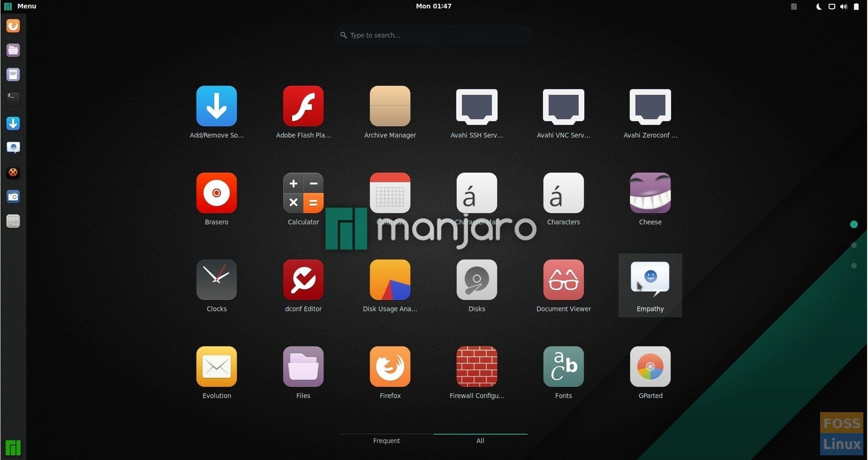The image size is (868, 460).
Task: Toggle night mode moon icon
Action: [x=819, y=7]
